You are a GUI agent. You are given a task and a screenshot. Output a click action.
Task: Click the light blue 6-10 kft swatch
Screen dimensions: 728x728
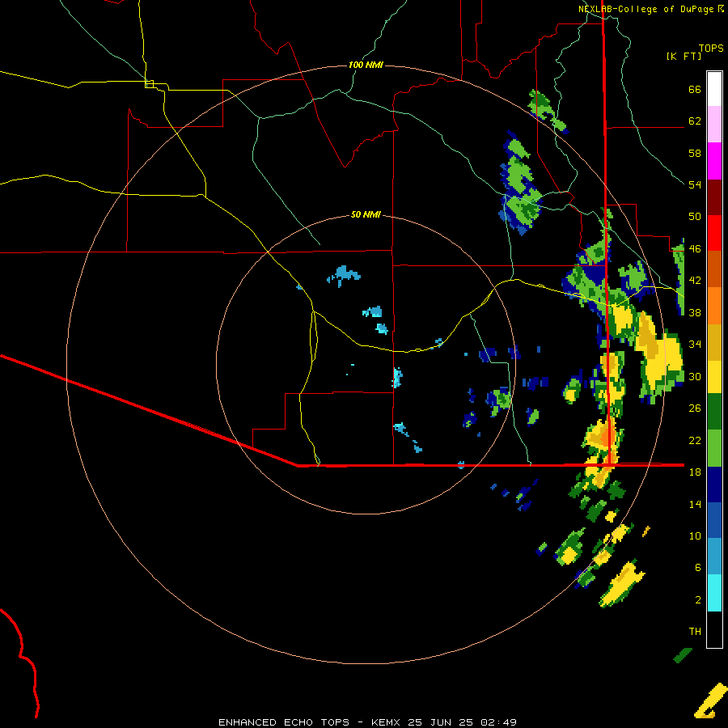[714, 557]
